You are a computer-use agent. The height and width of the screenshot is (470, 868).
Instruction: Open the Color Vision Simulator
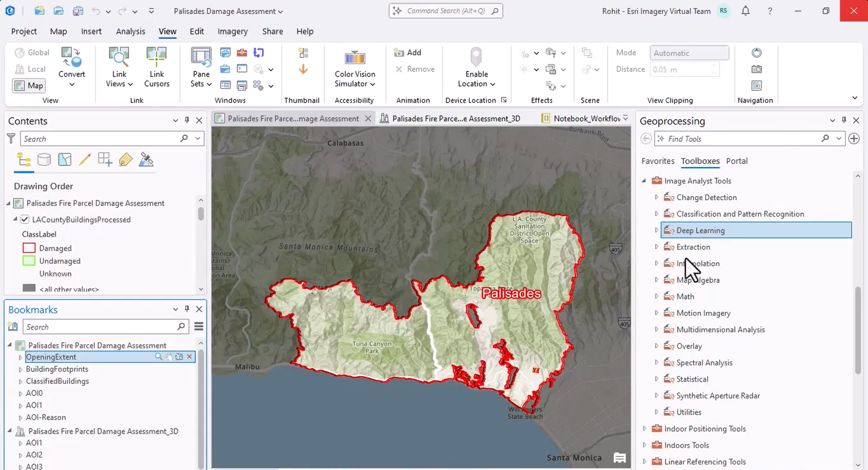[354, 69]
